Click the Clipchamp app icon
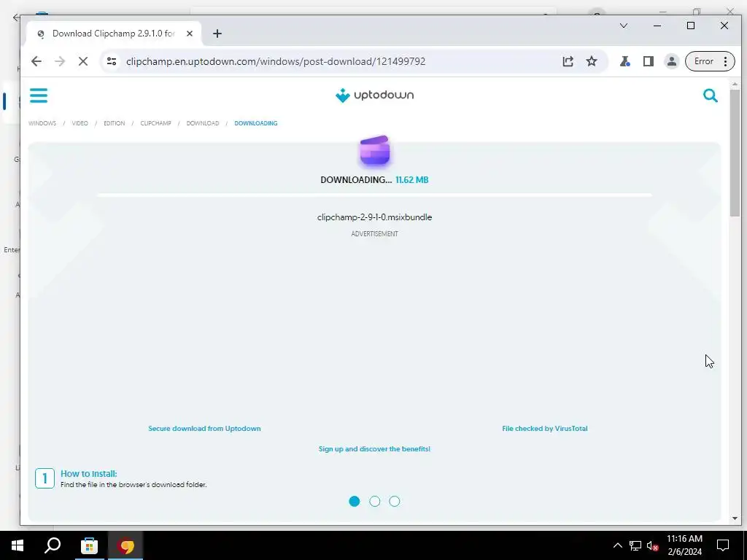 click(x=375, y=150)
